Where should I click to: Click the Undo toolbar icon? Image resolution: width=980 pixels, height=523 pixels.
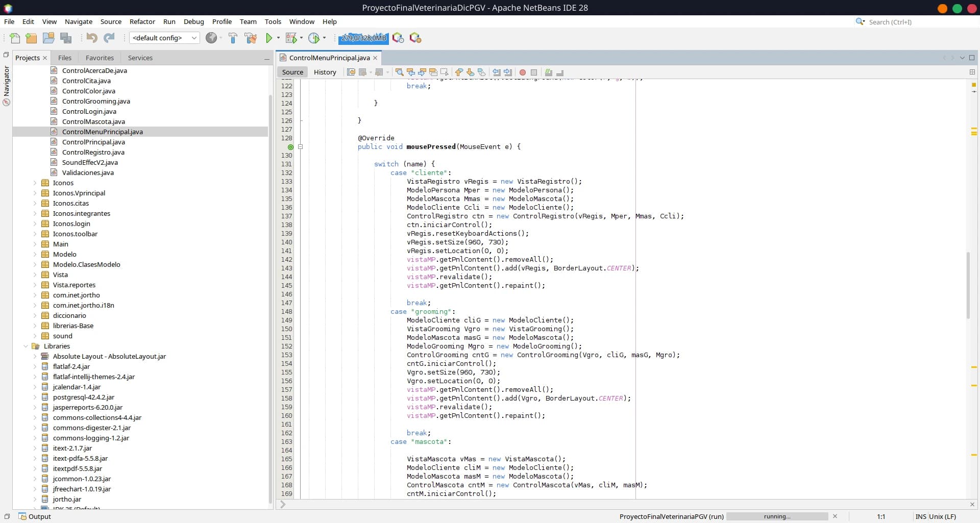point(92,38)
